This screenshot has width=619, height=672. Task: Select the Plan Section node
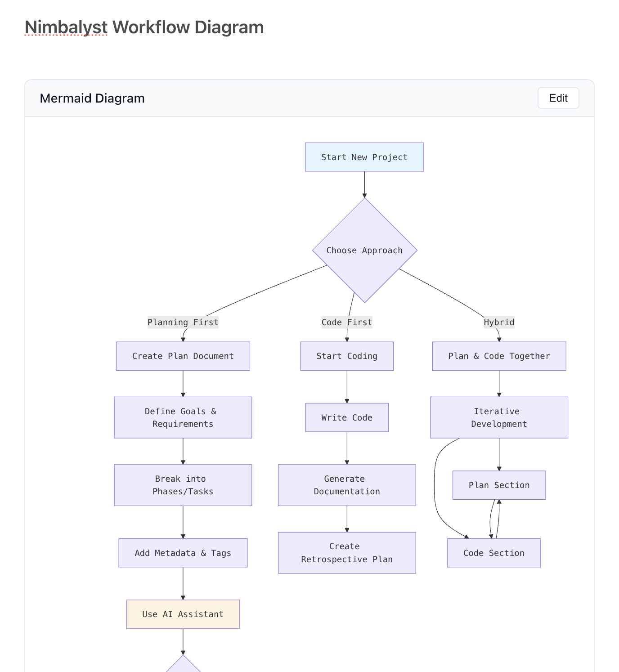(498, 485)
